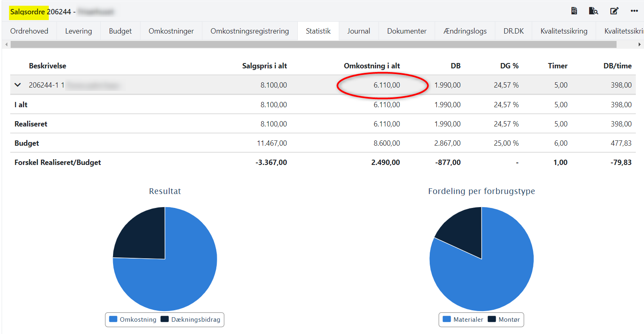Toggle the Materialer legend entry
The width and height of the screenshot is (644, 334).
coord(463,320)
